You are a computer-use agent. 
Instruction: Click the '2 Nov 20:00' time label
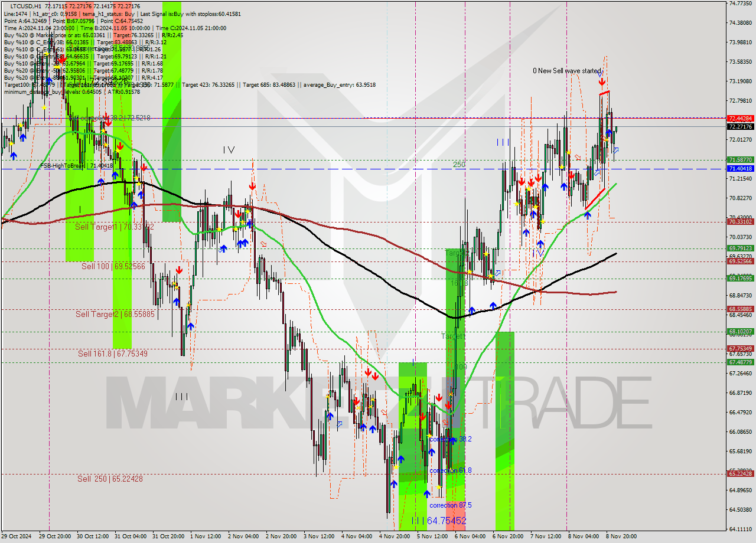[282, 537]
